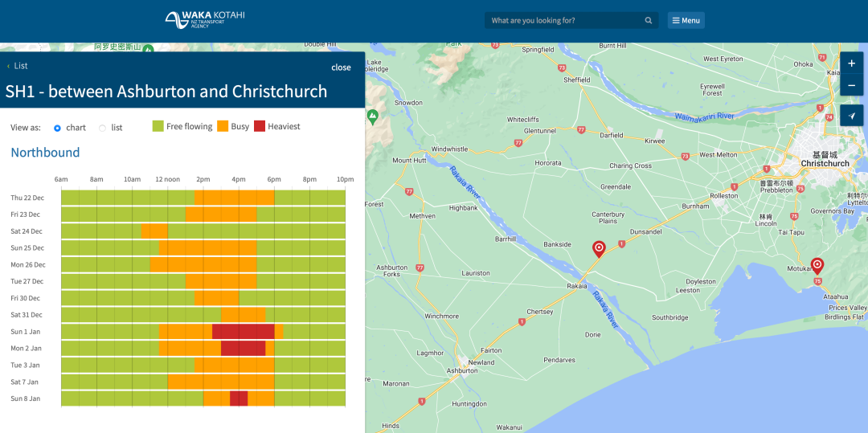
Task: Click the Heaviest red legend swatch
Action: (260, 126)
